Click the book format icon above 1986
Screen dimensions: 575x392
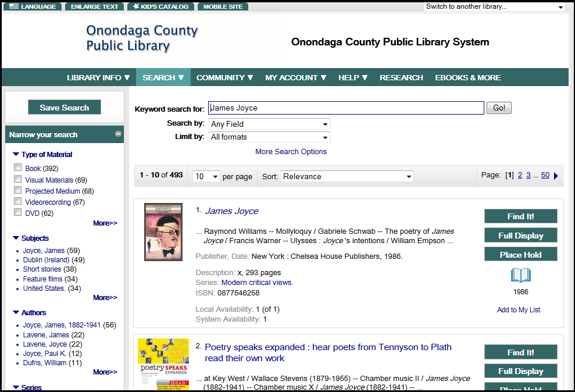tap(520, 275)
